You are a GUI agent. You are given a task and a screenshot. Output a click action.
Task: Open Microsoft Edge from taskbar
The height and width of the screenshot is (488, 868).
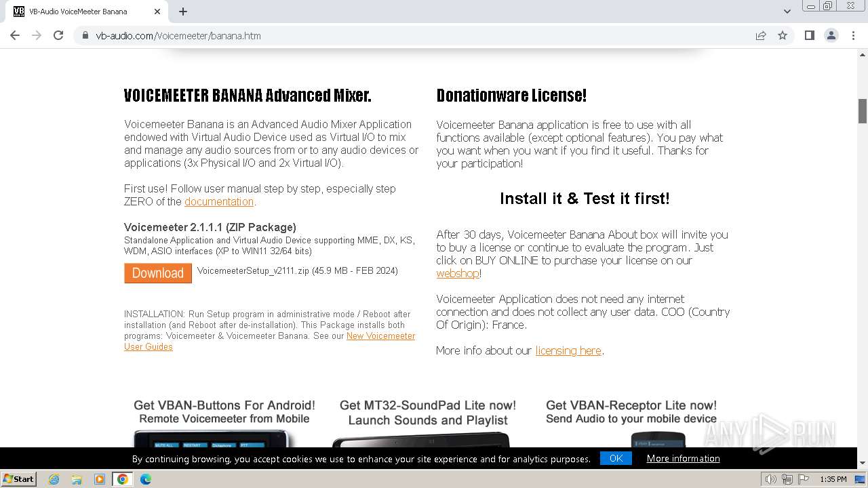click(x=146, y=479)
